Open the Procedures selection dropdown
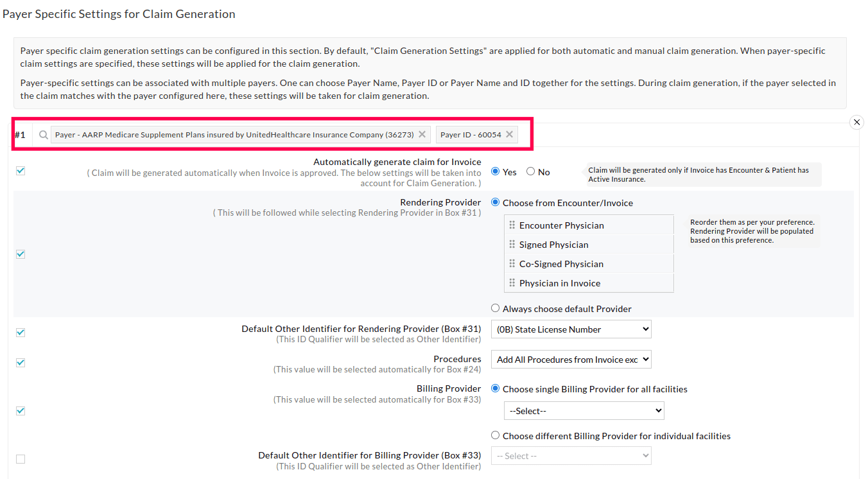This screenshot has width=868, height=479. pos(571,359)
